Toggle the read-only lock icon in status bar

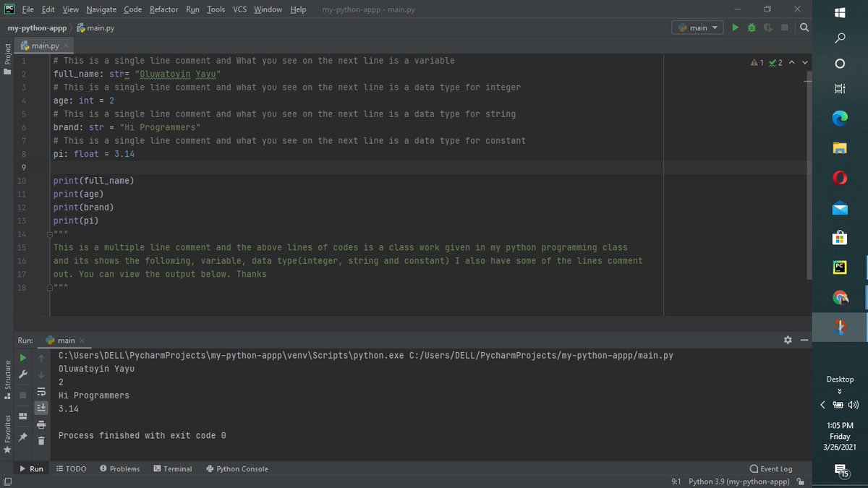801,481
